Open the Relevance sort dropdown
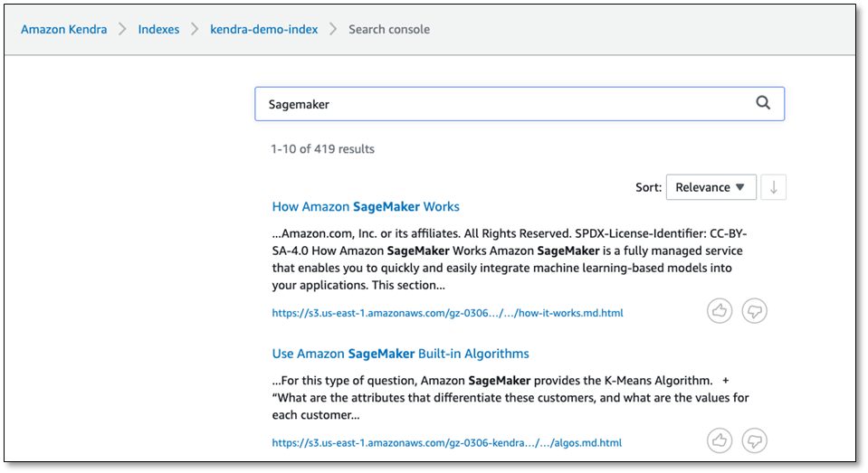The image size is (868, 473). 711,187
